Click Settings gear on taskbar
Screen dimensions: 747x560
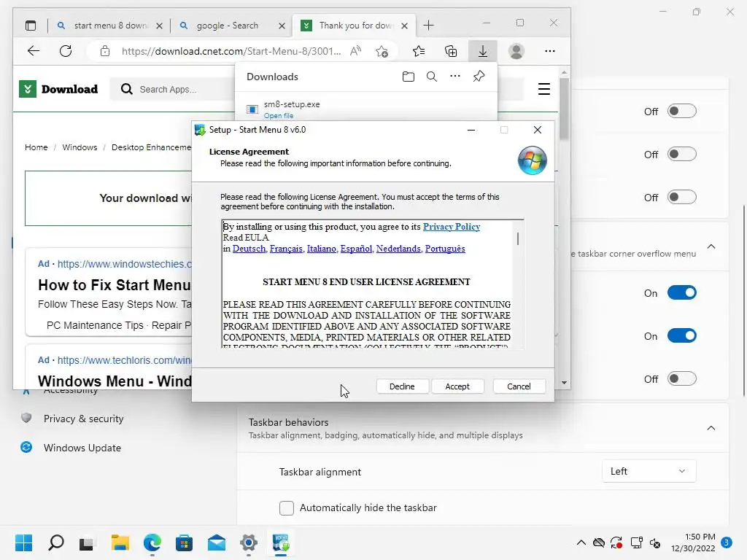pyautogui.click(x=249, y=542)
